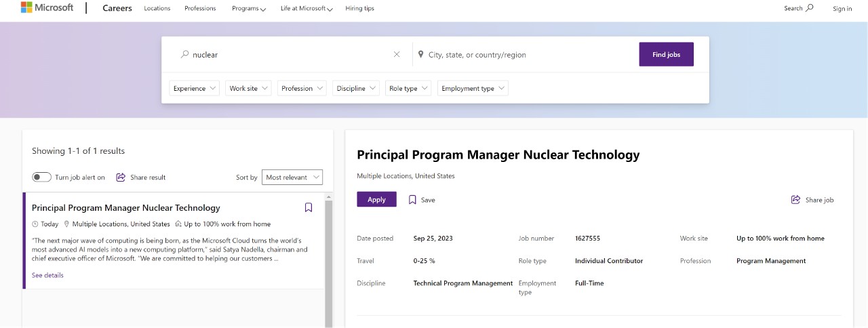Screen dimensions: 868x328
Task: Click the 'Share job' text link
Action: pos(819,200)
